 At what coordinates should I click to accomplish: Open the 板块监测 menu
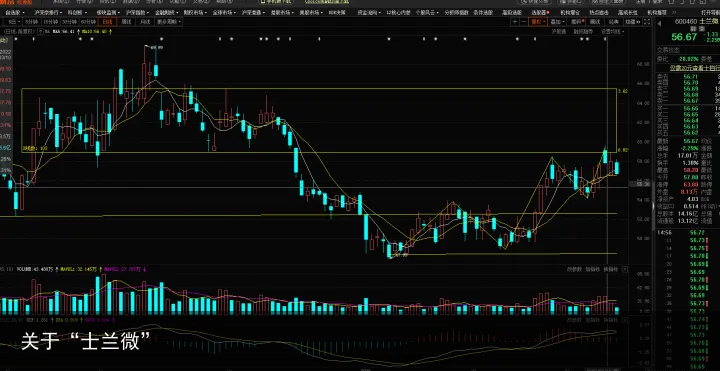pos(108,12)
